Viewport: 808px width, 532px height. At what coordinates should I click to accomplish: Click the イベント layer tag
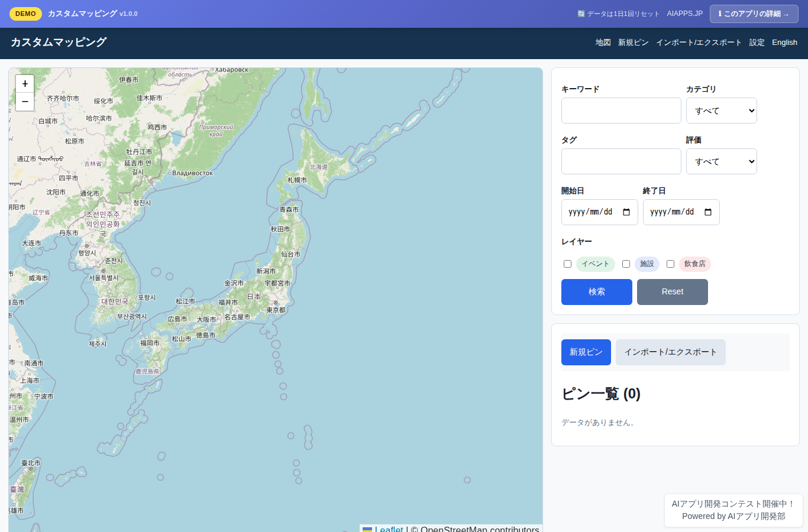[596, 264]
